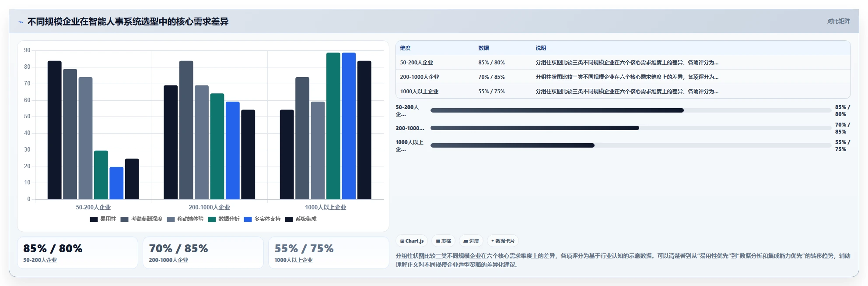This screenshot has height=286, width=868.
Task: Click the panel title 不同规模企业…核心需求差异
Action: [128, 22]
